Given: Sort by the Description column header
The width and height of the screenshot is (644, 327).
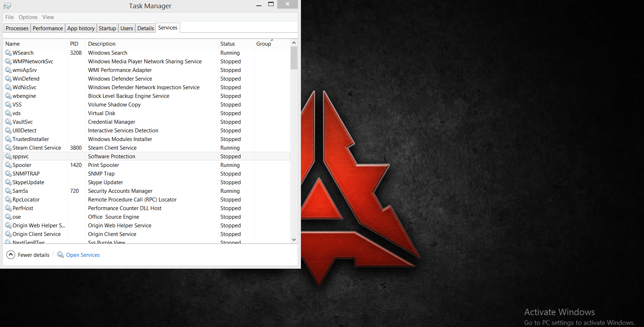Looking at the screenshot, I should tap(152, 44).
